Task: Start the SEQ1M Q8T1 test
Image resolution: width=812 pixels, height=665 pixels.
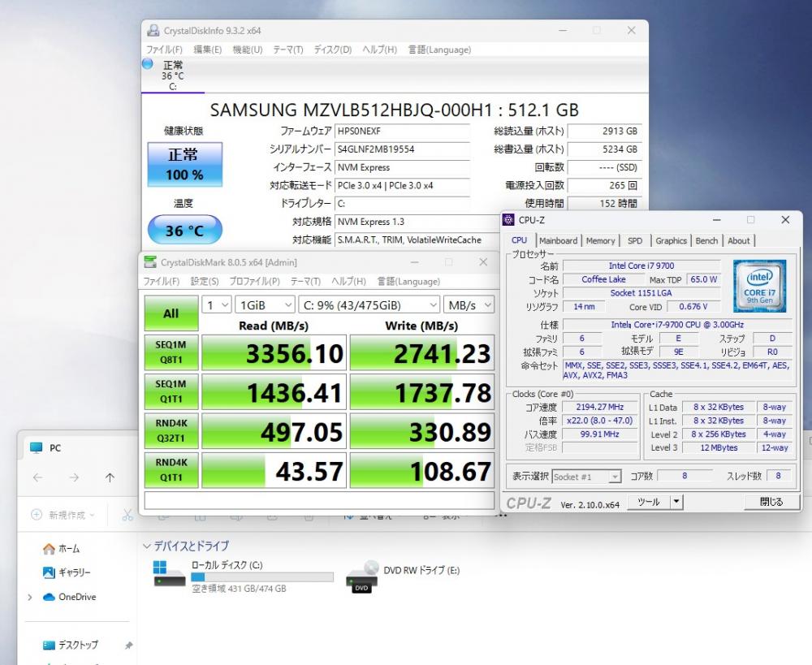Action: (x=171, y=352)
